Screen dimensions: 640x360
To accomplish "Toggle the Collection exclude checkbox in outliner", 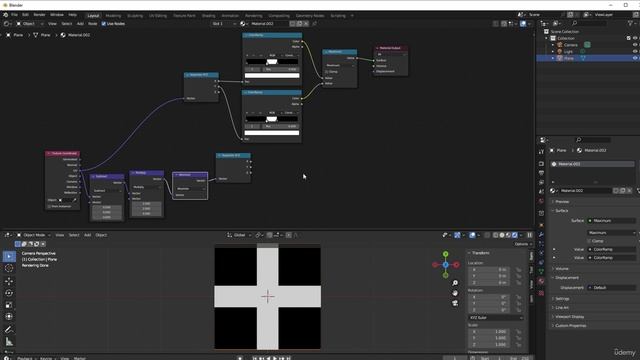I will tap(629, 38).
